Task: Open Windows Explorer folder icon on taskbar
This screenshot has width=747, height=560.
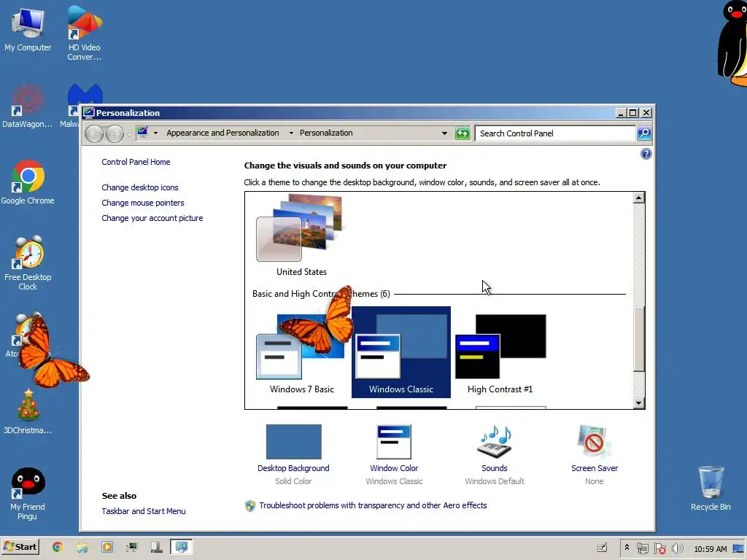Action: point(82,547)
